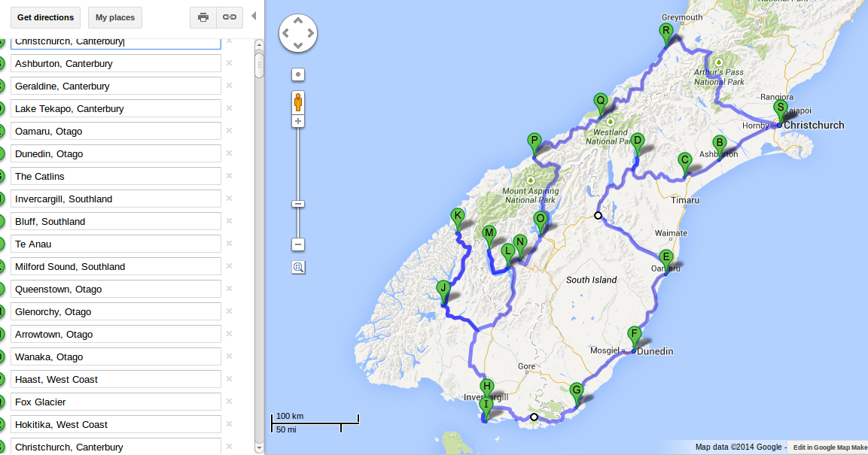The height and width of the screenshot is (455, 868).
Task: Click map marker H at Invercargill
Action: (x=486, y=390)
